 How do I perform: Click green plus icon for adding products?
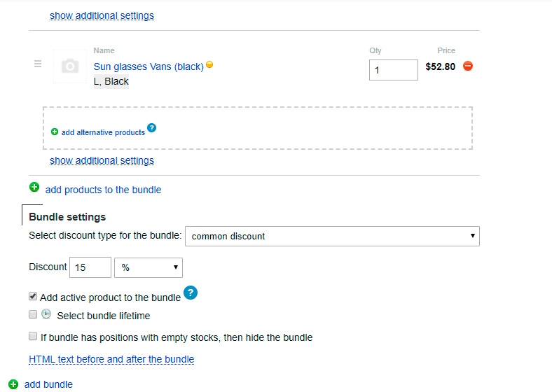(34, 188)
